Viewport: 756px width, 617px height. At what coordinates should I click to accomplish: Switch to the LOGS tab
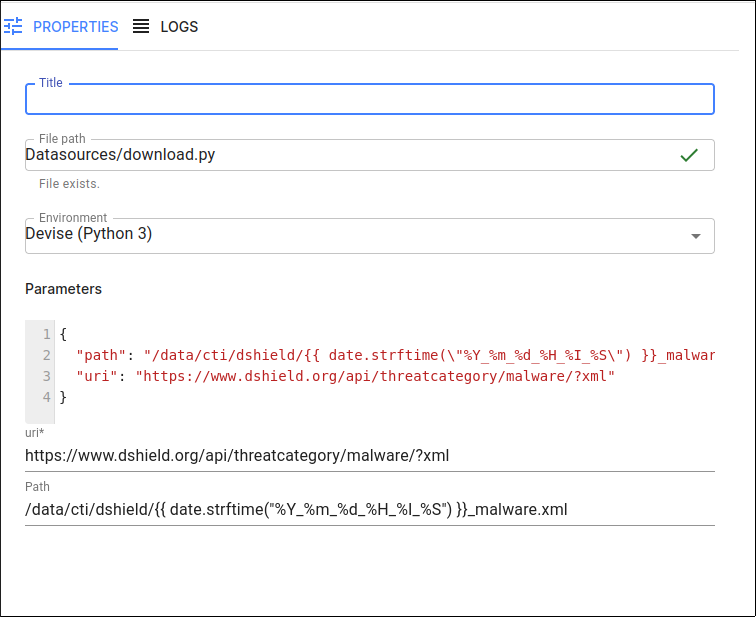165,26
